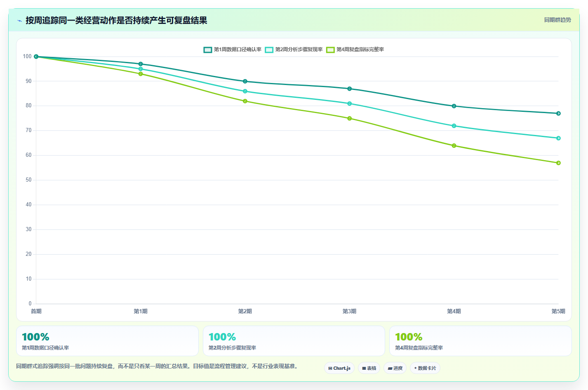Select the green data point at 第1期

pos(141,74)
